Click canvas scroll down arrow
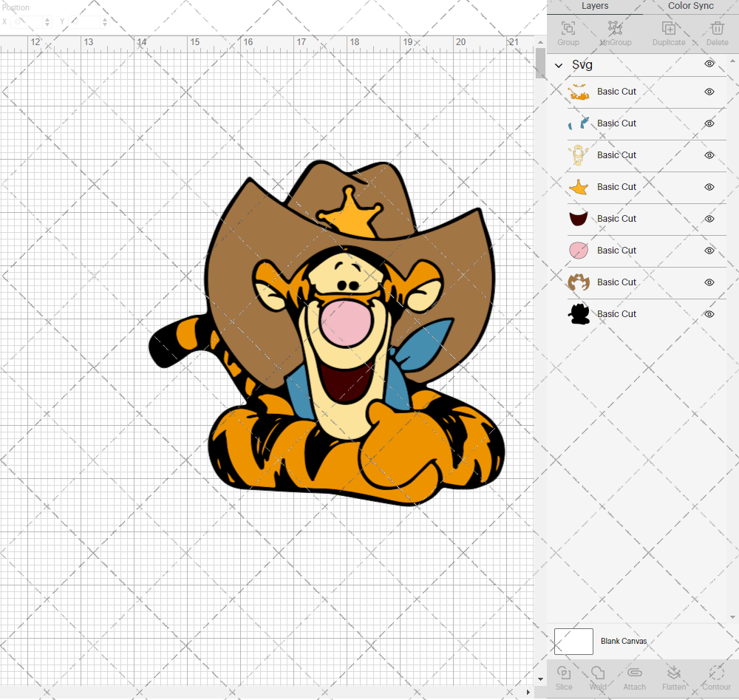 click(541, 679)
